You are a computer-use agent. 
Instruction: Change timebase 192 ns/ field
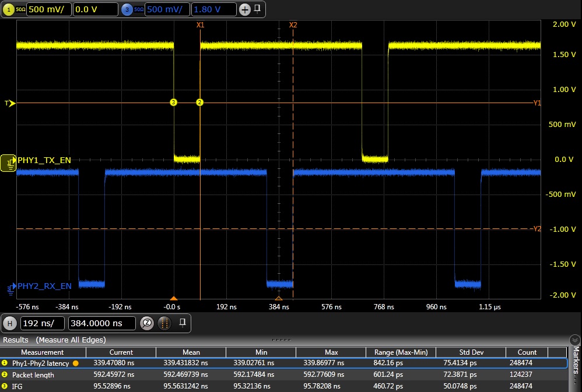click(43, 323)
